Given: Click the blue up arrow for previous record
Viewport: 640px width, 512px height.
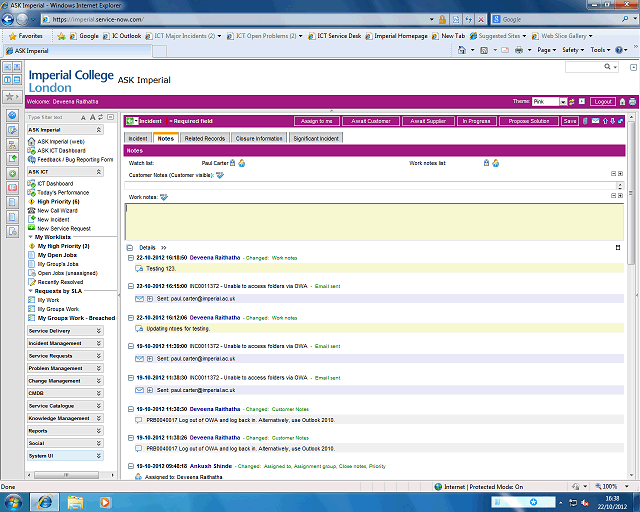Looking at the screenshot, I should pyautogui.click(x=609, y=121).
